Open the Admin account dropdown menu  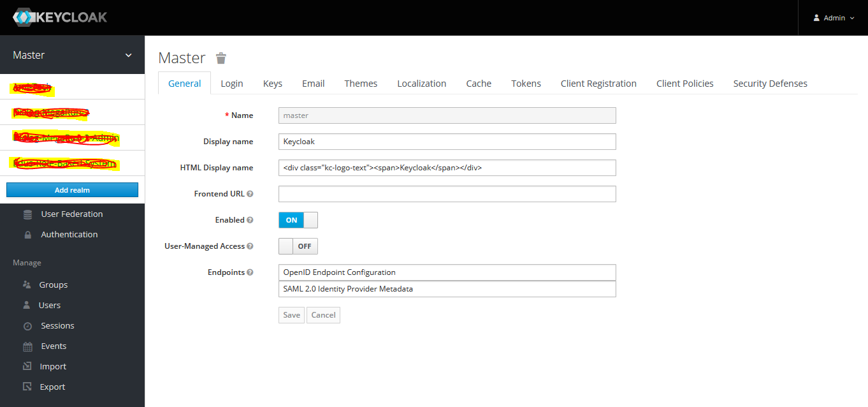pyautogui.click(x=833, y=18)
